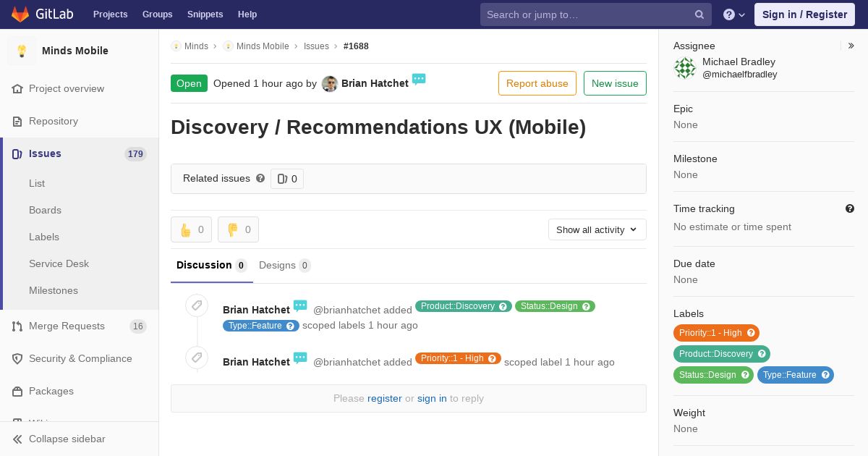
Task: Open Help in the top navigation
Action: 247,14
